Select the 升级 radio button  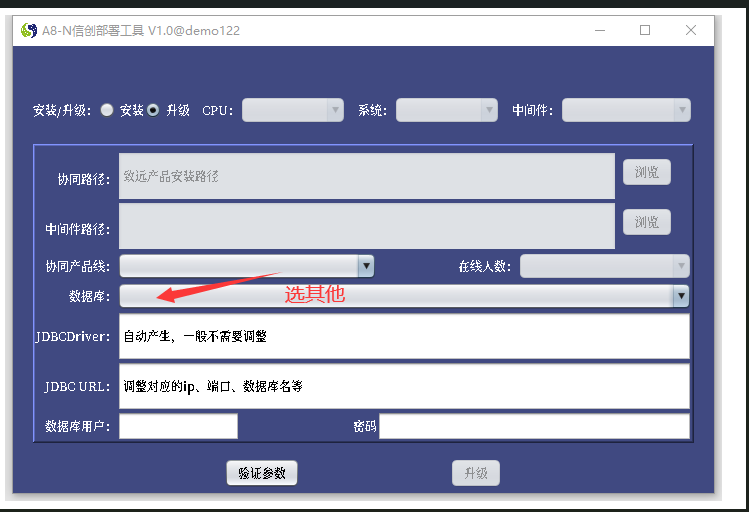[x=153, y=110]
